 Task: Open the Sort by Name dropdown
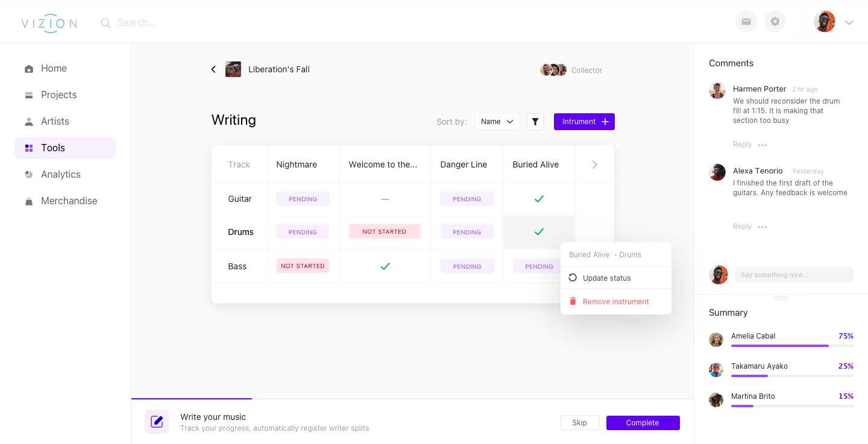(497, 122)
